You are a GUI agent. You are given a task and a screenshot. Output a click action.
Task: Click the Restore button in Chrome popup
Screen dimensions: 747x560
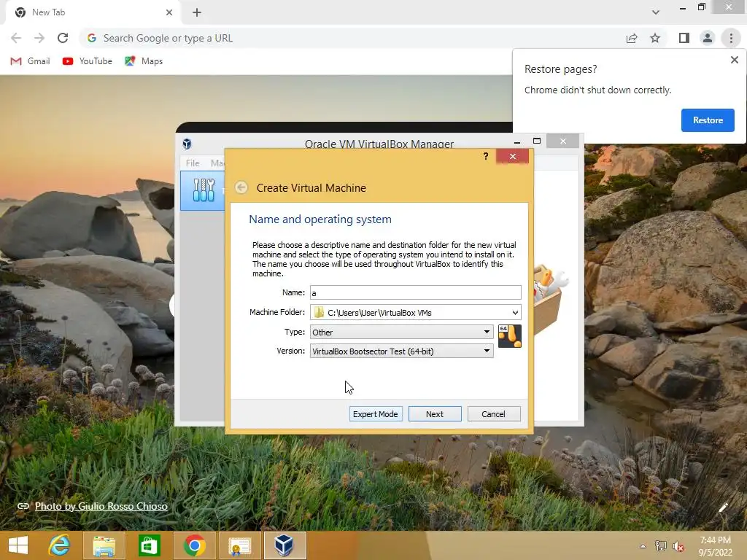tap(708, 120)
